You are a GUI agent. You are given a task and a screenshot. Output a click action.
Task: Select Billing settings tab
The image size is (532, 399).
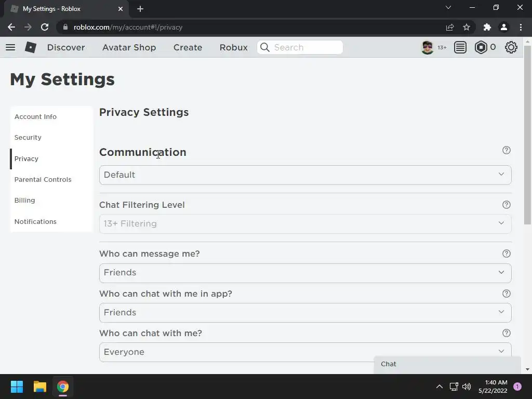point(51,200)
